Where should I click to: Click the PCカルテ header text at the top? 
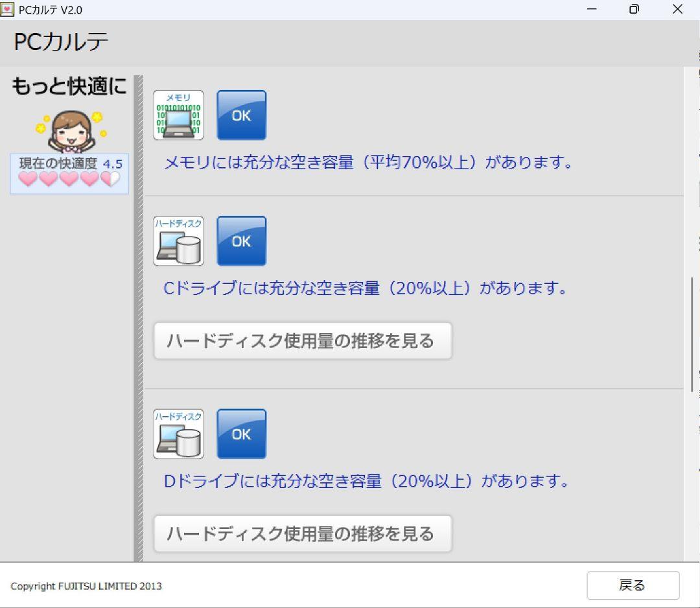[x=60, y=41]
